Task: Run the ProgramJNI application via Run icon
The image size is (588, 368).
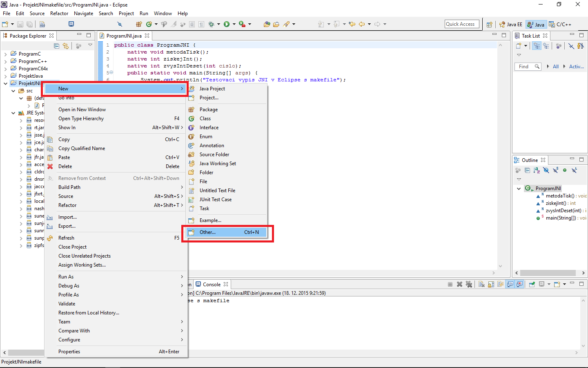Action: coord(226,24)
